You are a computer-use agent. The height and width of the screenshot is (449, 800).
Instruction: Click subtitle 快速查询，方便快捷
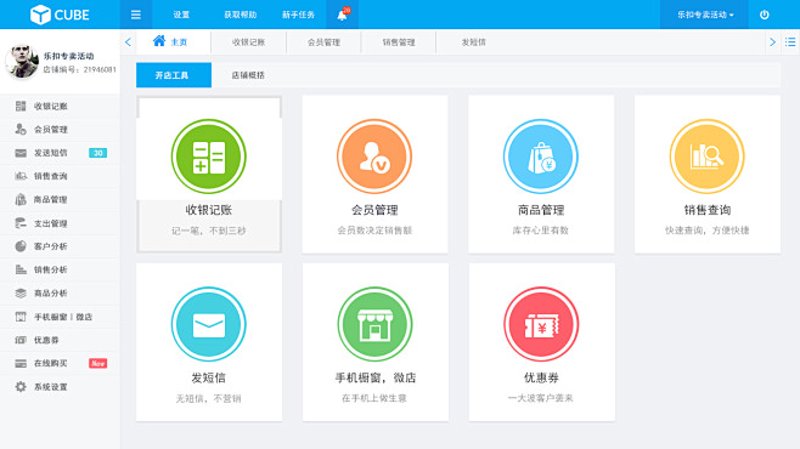tap(707, 231)
